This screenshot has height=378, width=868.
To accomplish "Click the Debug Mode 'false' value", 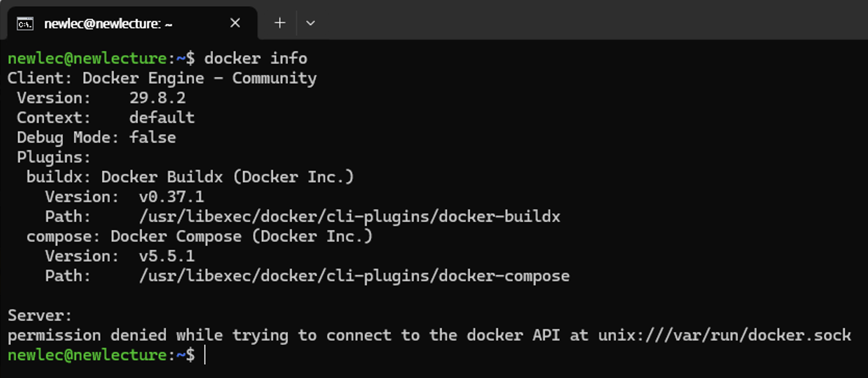I will coord(153,137).
